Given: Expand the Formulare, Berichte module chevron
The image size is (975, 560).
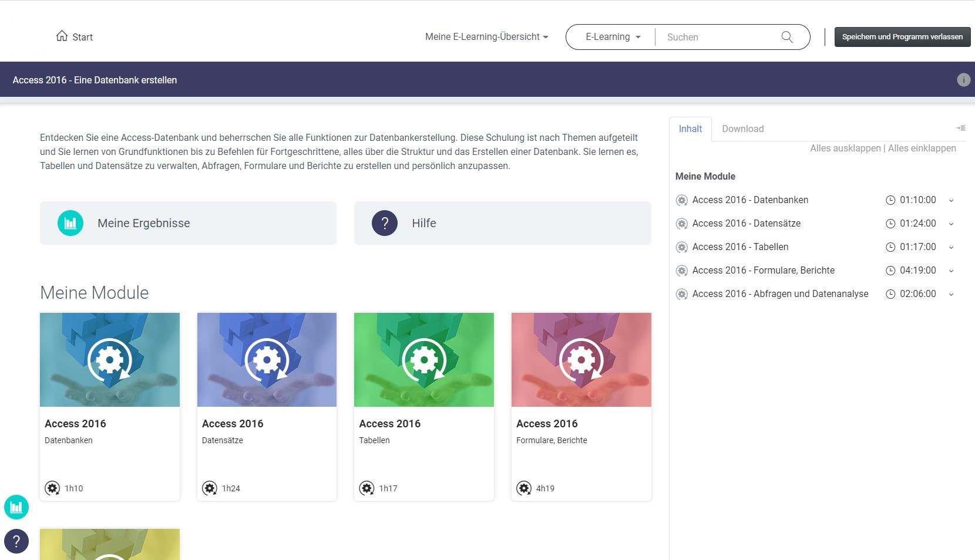Looking at the screenshot, I should pyautogui.click(x=951, y=271).
